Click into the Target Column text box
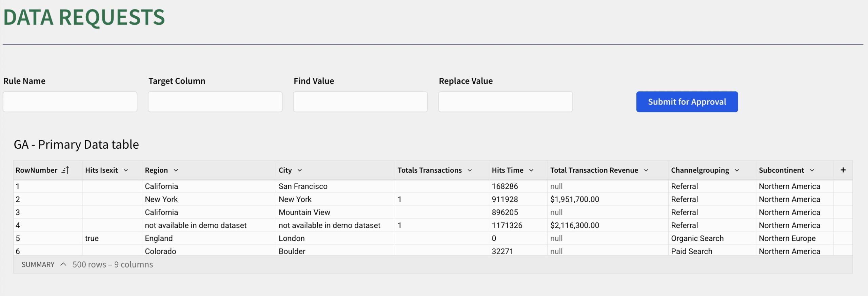 215,102
